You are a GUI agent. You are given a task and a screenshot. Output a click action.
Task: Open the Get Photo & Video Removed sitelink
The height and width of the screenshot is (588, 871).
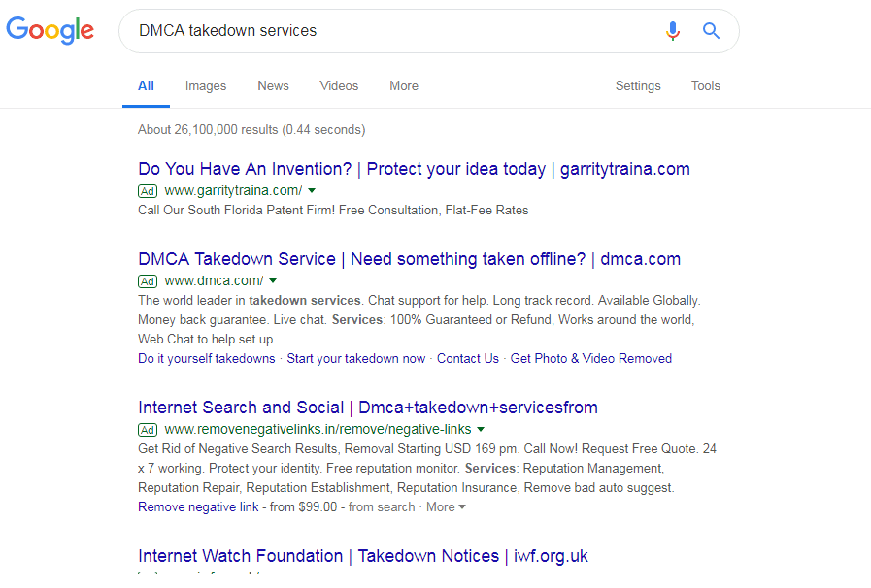coord(590,358)
